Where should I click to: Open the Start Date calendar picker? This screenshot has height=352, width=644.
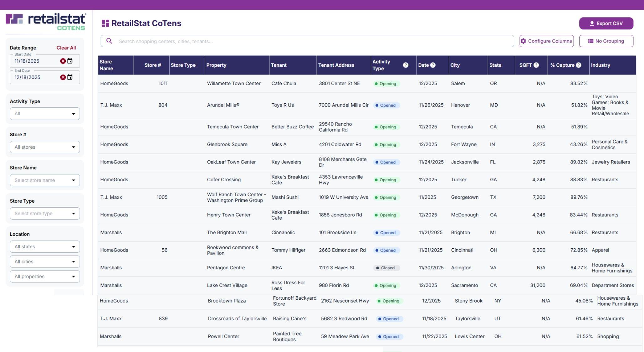coord(70,61)
